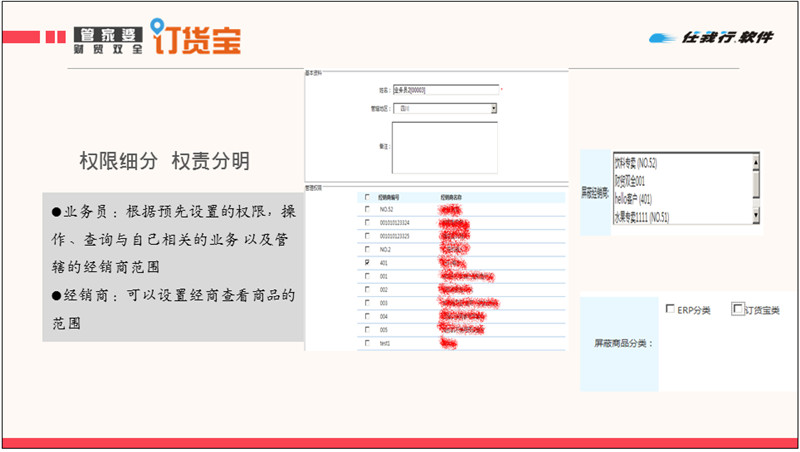Viewport: 800px width, 452px height.
Task: Select all dealers with header checkbox
Action: point(367,196)
